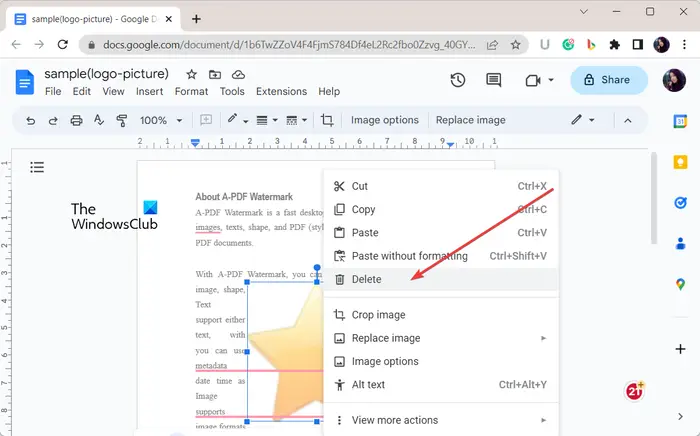
Task: Expand the border weight dropdown
Action: 268,120
